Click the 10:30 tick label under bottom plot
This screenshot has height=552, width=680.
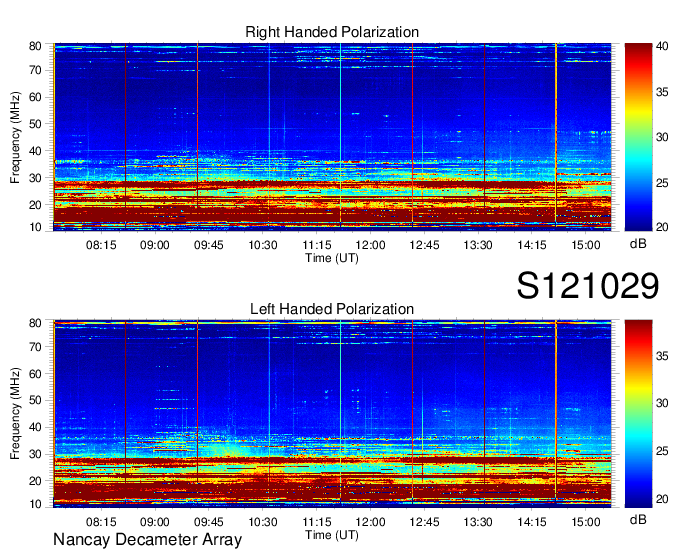263,522
